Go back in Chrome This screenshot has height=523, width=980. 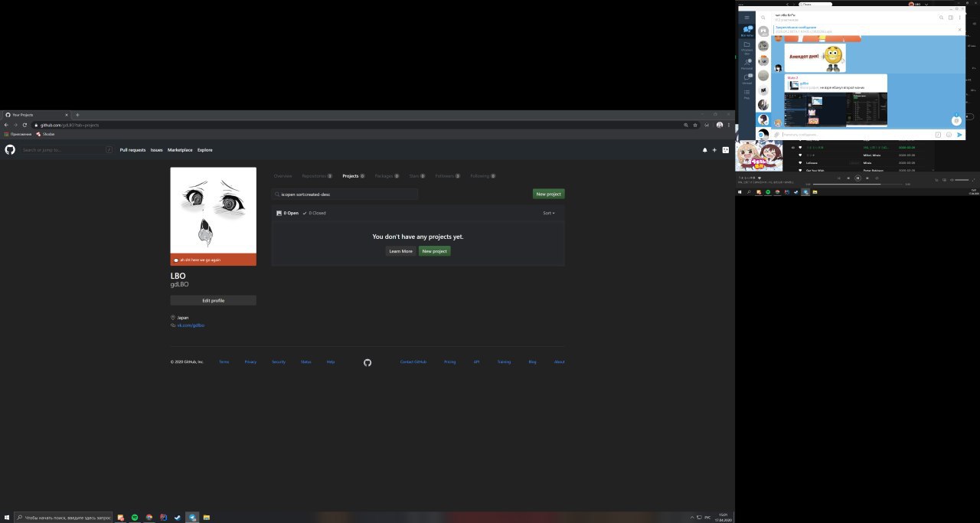click(x=7, y=125)
